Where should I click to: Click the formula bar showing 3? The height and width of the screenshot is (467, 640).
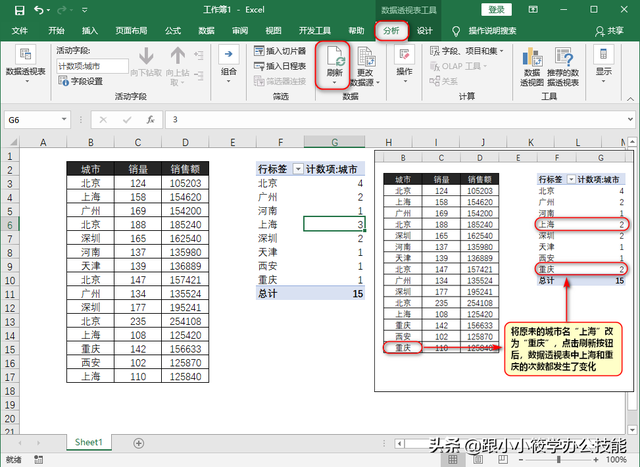396,120
